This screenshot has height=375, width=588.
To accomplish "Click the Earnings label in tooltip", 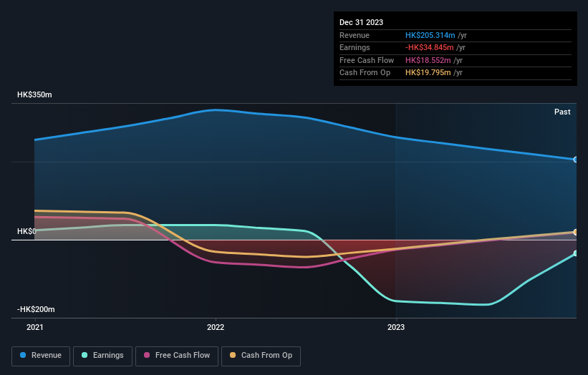I will pyautogui.click(x=355, y=47).
